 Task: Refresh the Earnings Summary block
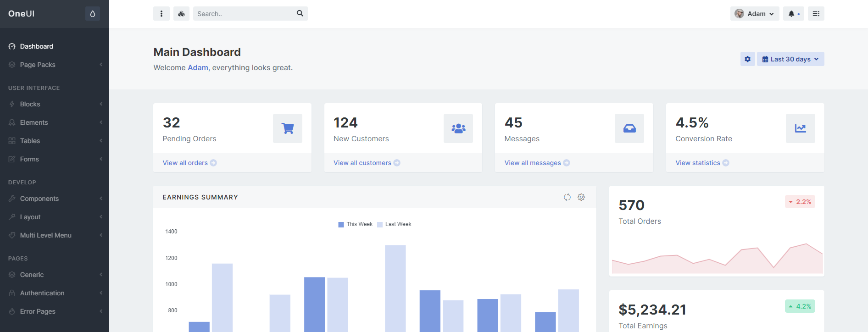tap(568, 197)
